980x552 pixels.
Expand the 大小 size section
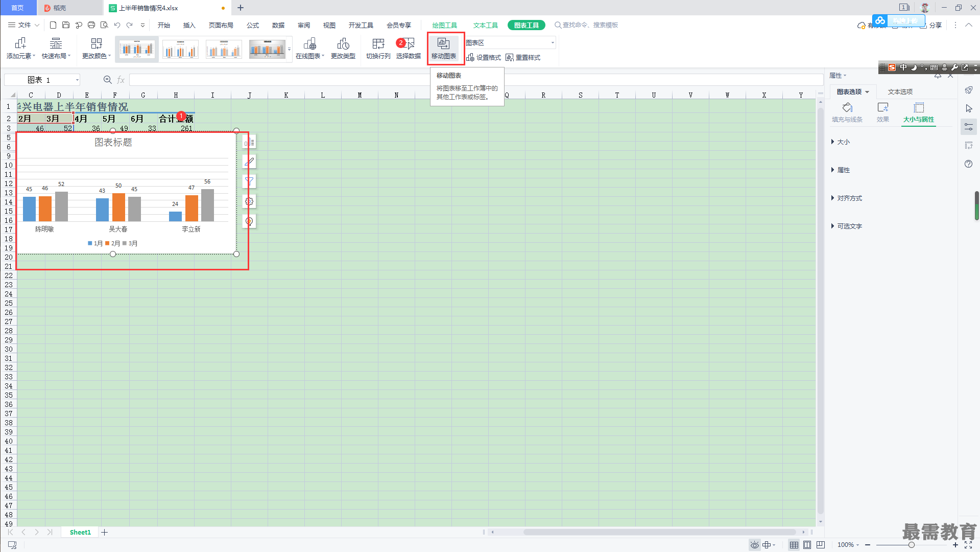841,142
